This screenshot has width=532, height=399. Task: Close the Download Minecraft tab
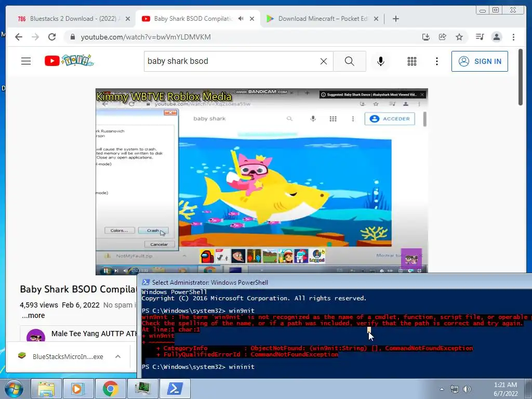(376, 19)
